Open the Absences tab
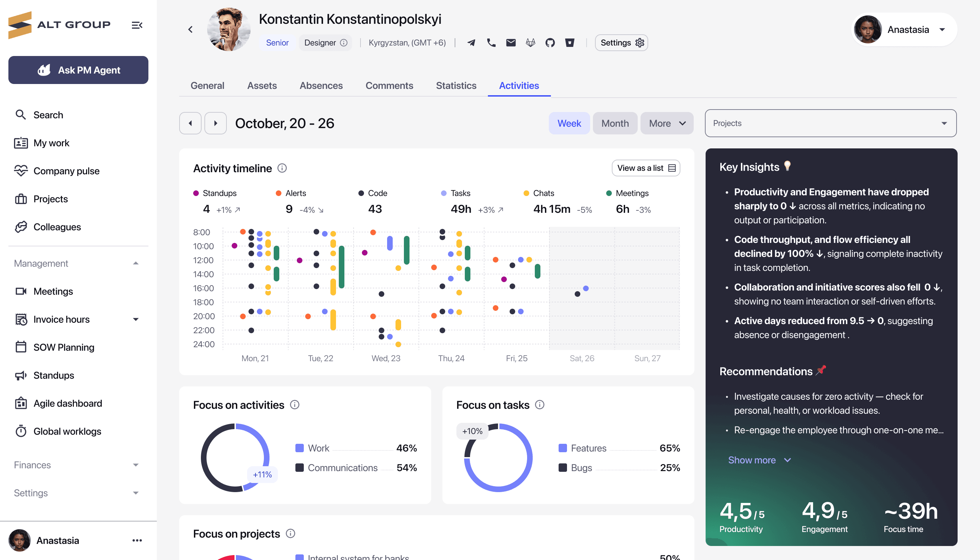Screen dimensions: 980x560 point(321,85)
